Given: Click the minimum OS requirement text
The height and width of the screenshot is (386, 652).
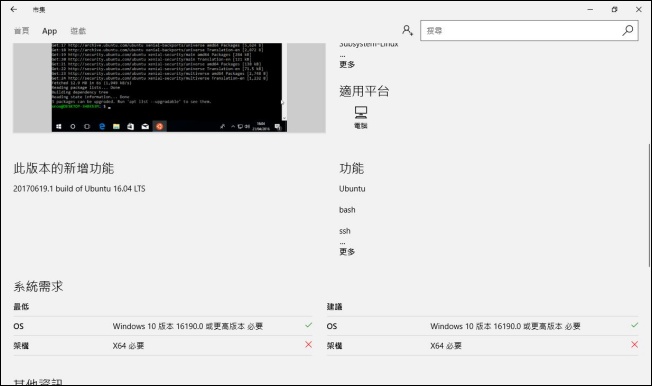Looking at the screenshot, I should 188,326.
